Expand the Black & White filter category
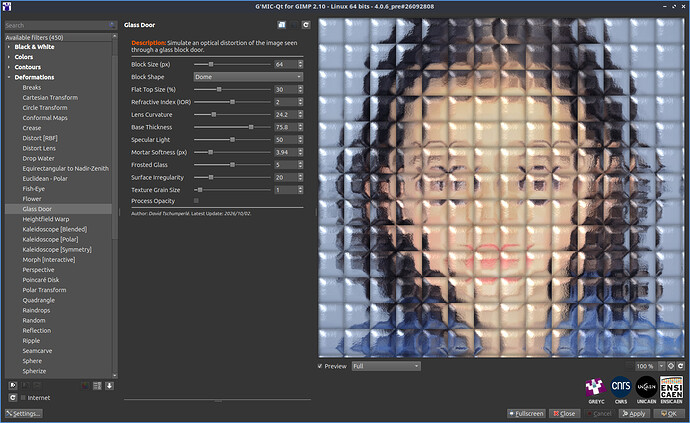Screen dimensions: 690x423 34,47
